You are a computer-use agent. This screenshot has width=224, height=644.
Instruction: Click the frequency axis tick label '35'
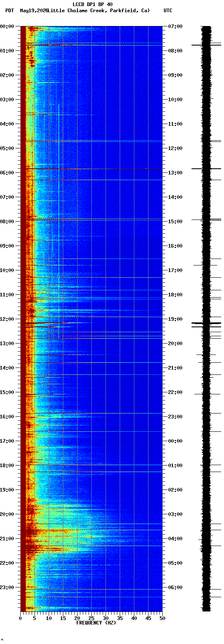point(120,618)
